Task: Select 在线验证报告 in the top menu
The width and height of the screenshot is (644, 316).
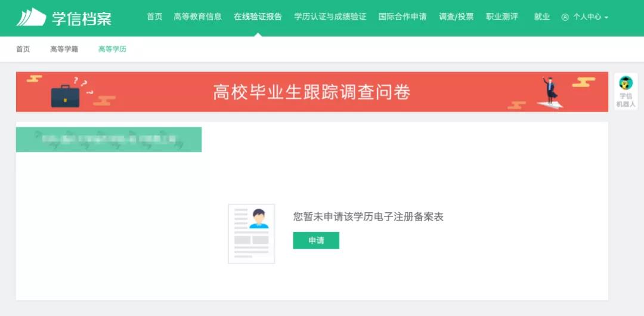Action: pyautogui.click(x=258, y=17)
